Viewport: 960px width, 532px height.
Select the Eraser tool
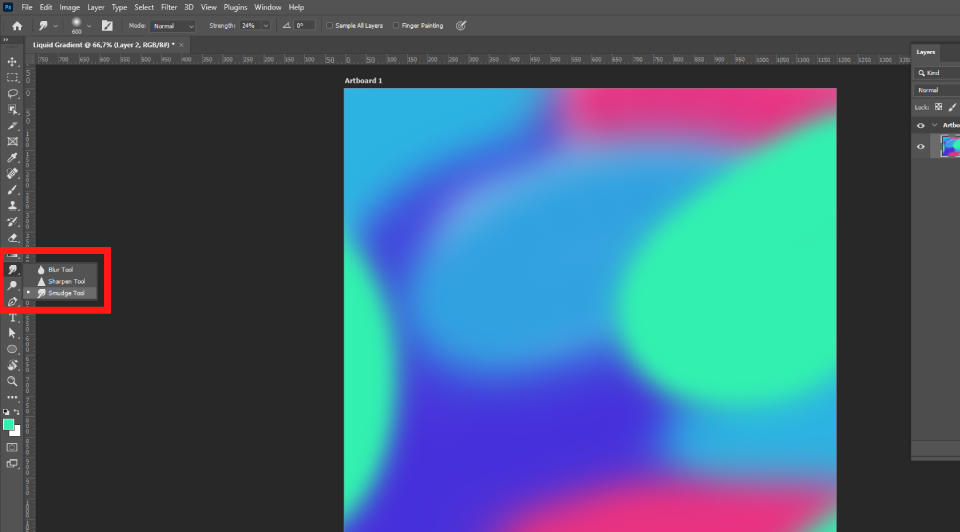tap(12, 238)
